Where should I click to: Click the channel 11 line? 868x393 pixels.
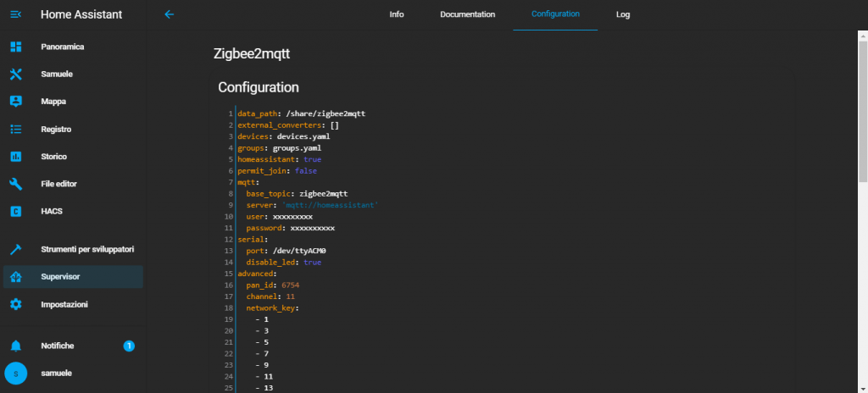[270, 296]
